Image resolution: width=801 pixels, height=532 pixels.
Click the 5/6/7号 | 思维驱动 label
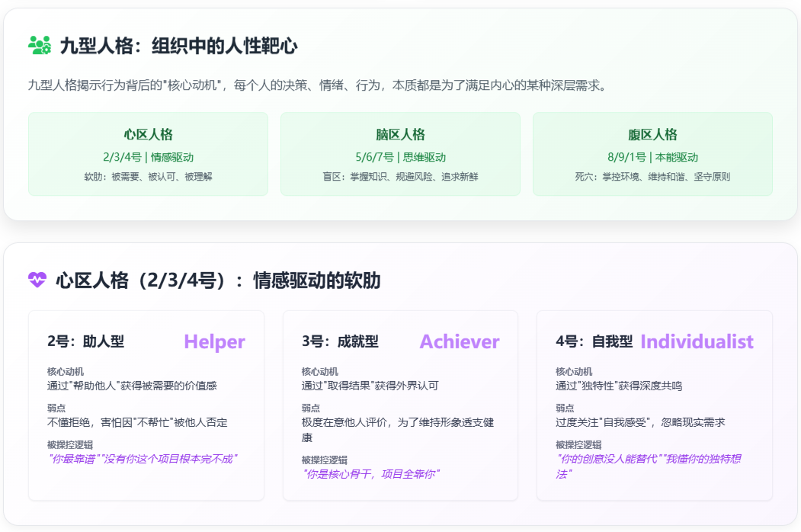click(400, 157)
